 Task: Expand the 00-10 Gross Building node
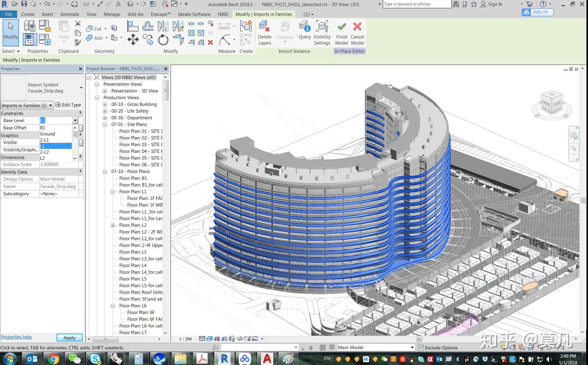(105, 104)
